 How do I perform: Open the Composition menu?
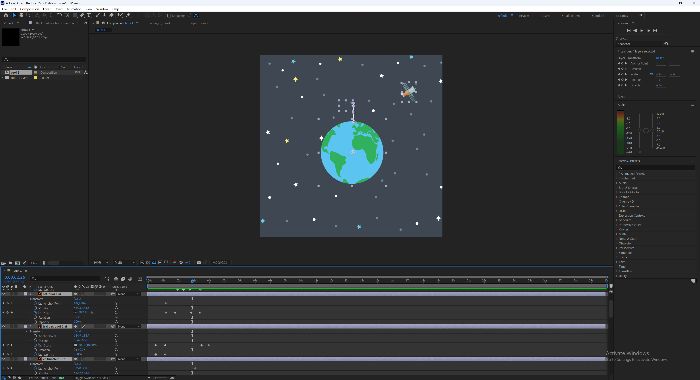[29, 9]
